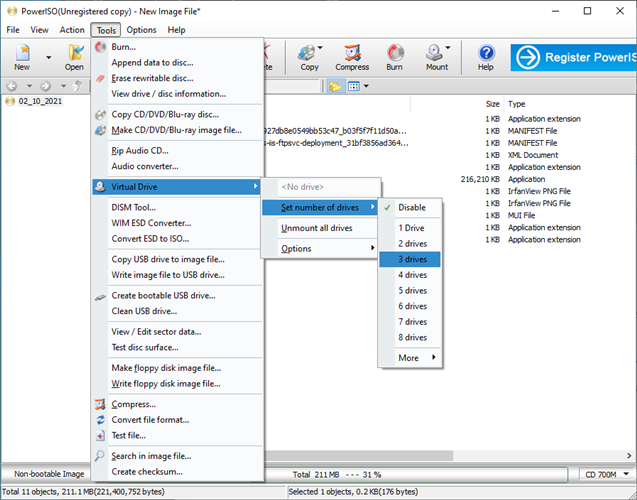Click the Copy disc toolbar icon
This screenshot has width=637, height=500.
tap(310, 57)
